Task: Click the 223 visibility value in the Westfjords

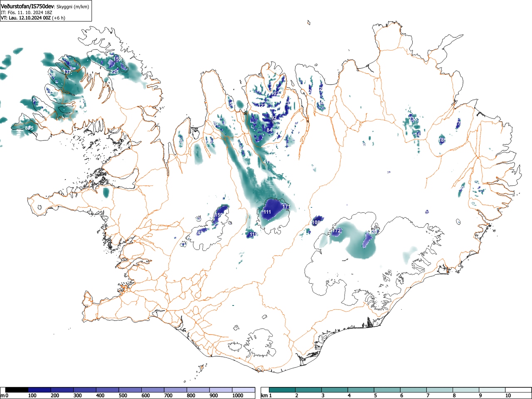Action: pyautogui.click(x=115, y=72)
